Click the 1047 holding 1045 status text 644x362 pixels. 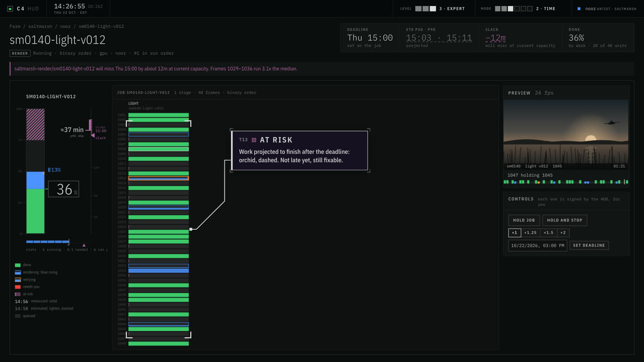coord(530,175)
